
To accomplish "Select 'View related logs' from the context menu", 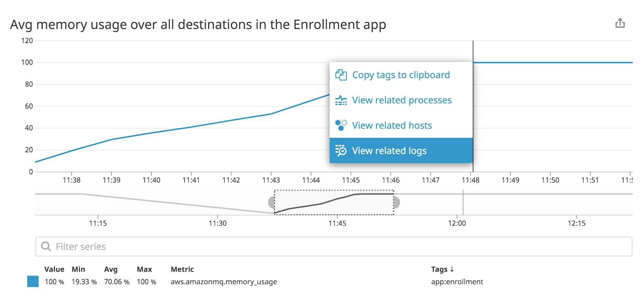I will pyautogui.click(x=389, y=151).
